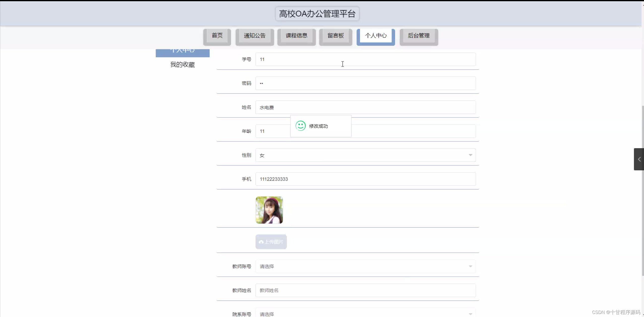Focus the 手机 phone number field
This screenshot has height=317, width=644.
pos(365,179)
